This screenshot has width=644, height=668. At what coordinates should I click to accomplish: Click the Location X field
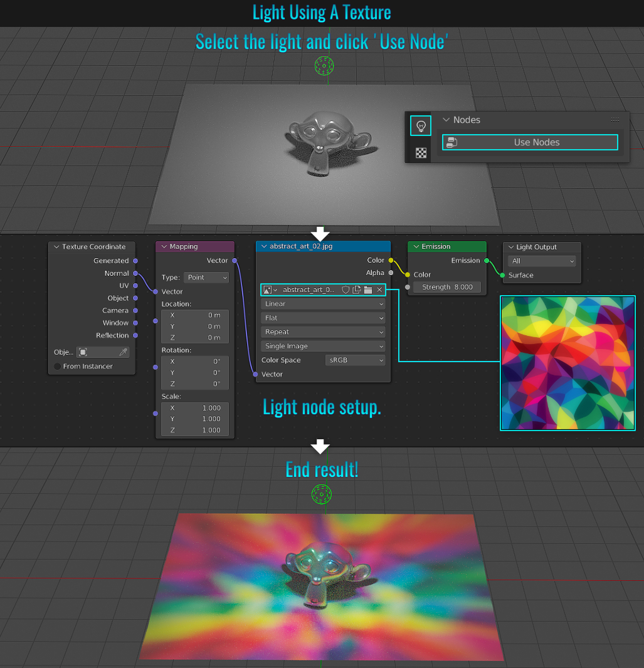195,315
